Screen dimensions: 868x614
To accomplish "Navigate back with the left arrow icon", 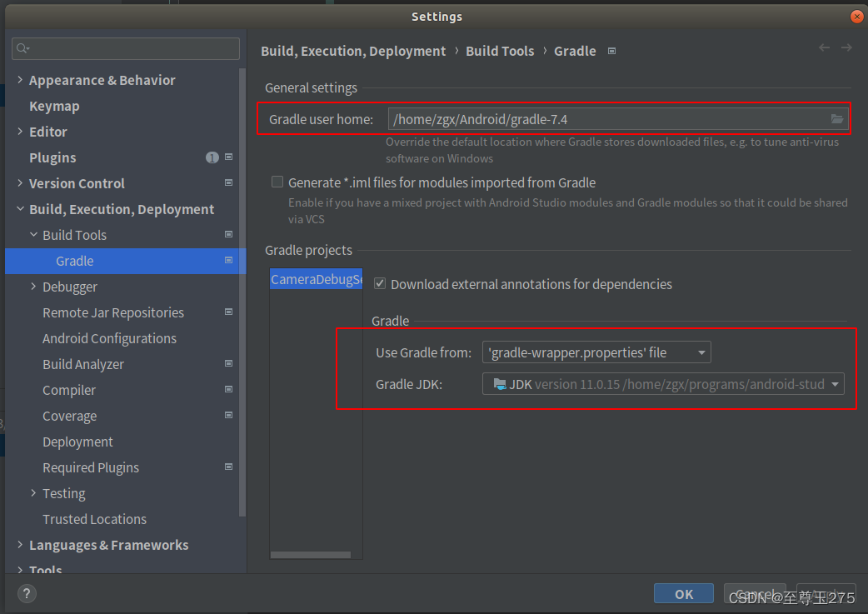I will point(825,47).
